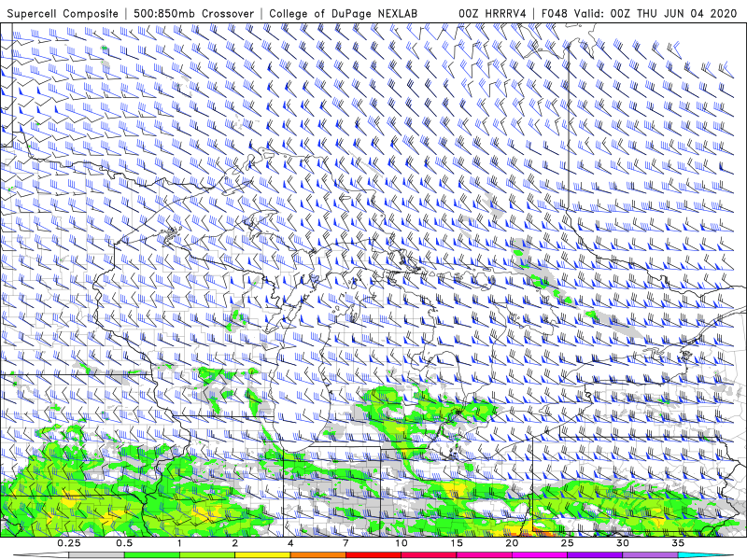Click the yellow color bar segment

[262, 555]
